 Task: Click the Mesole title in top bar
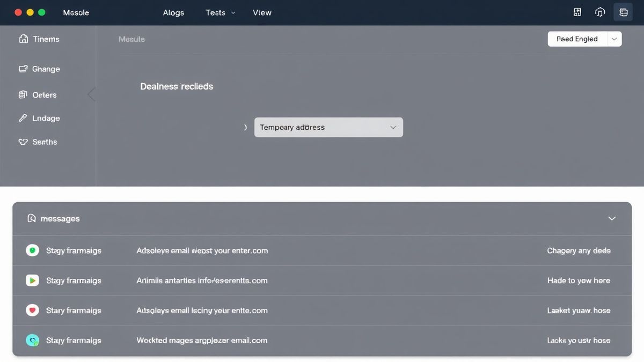76,12
